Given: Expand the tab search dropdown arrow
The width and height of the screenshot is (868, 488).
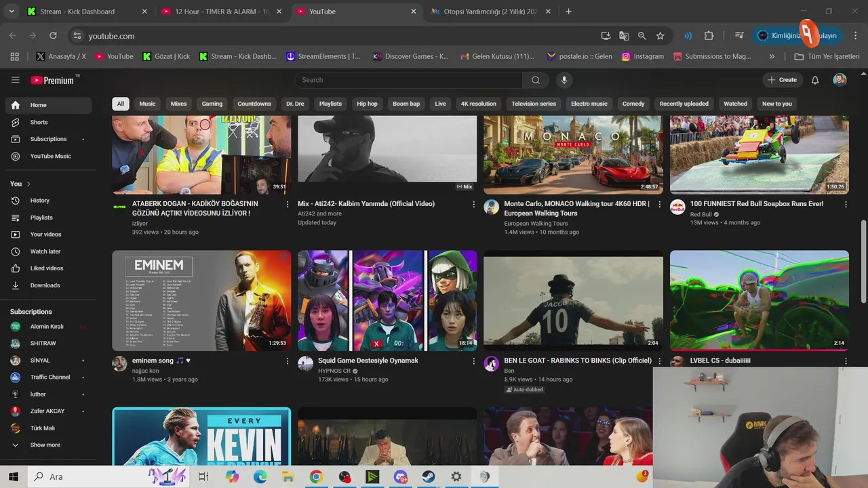Looking at the screenshot, I should [x=12, y=12].
